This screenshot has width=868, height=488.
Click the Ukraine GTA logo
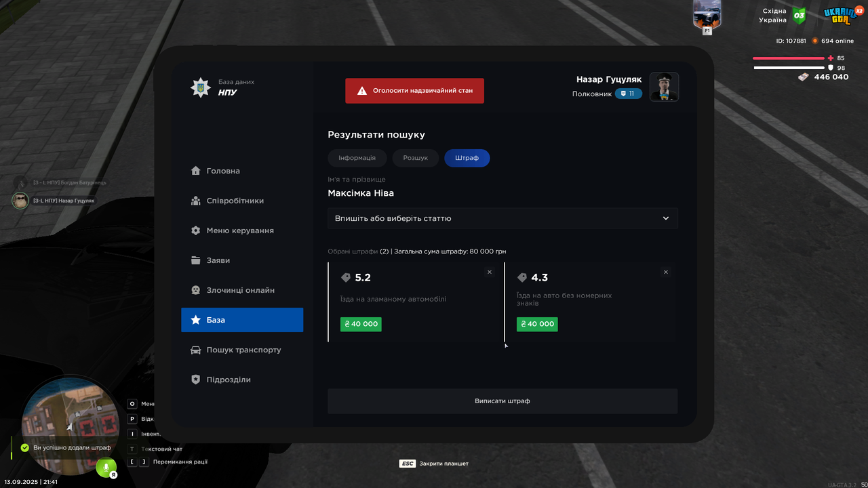pos(841,16)
